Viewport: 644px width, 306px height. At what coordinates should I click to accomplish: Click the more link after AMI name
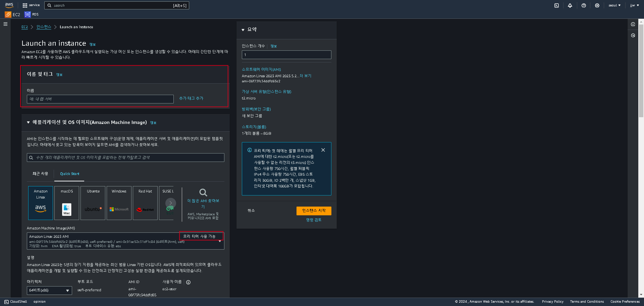(x=306, y=76)
